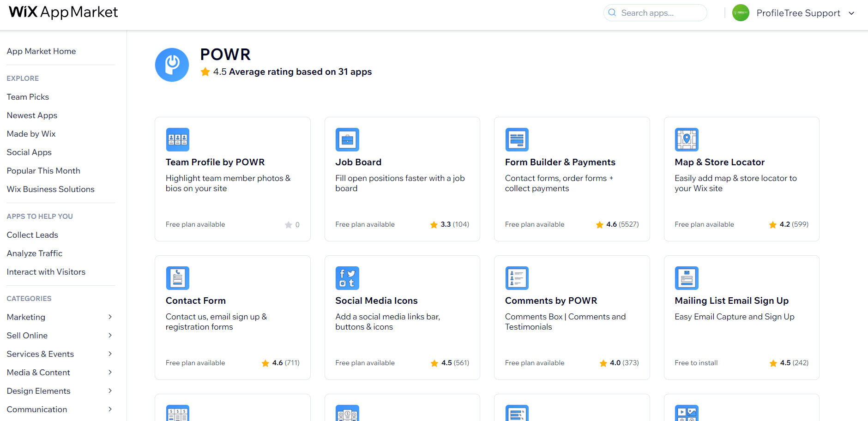
Task: Go to App Market Home
Action: tap(41, 51)
